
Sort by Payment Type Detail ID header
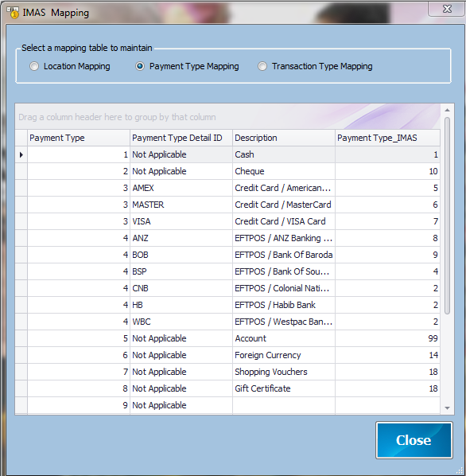click(x=181, y=138)
